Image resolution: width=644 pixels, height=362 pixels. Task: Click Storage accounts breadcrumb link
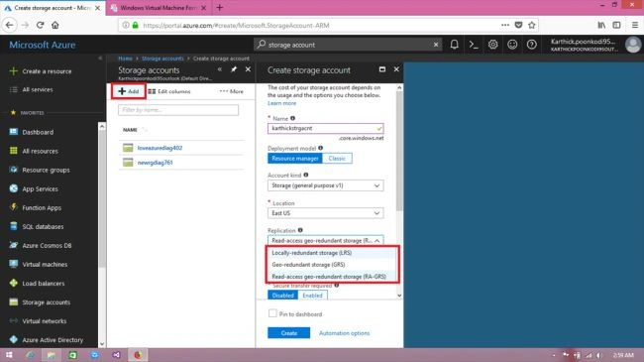point(162,59)
